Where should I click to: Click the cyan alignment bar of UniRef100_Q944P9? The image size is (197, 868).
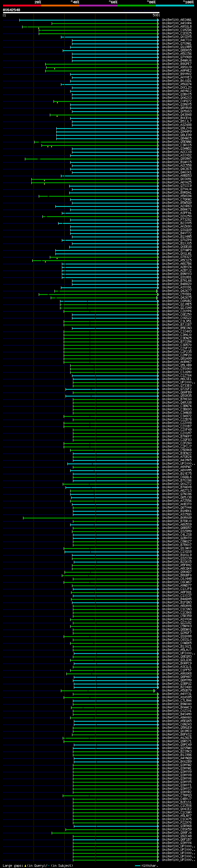tap(107, 132)
